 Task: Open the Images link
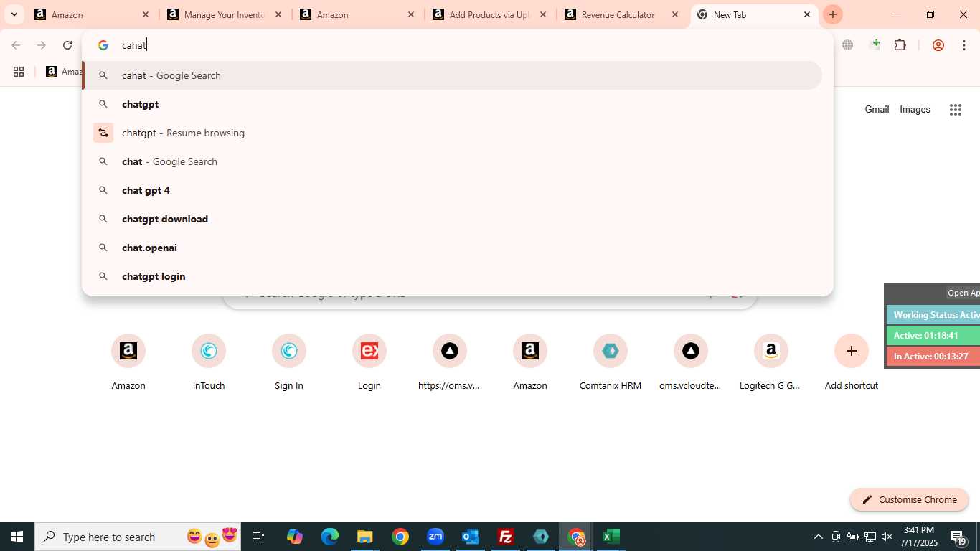[x=915, y=109]
